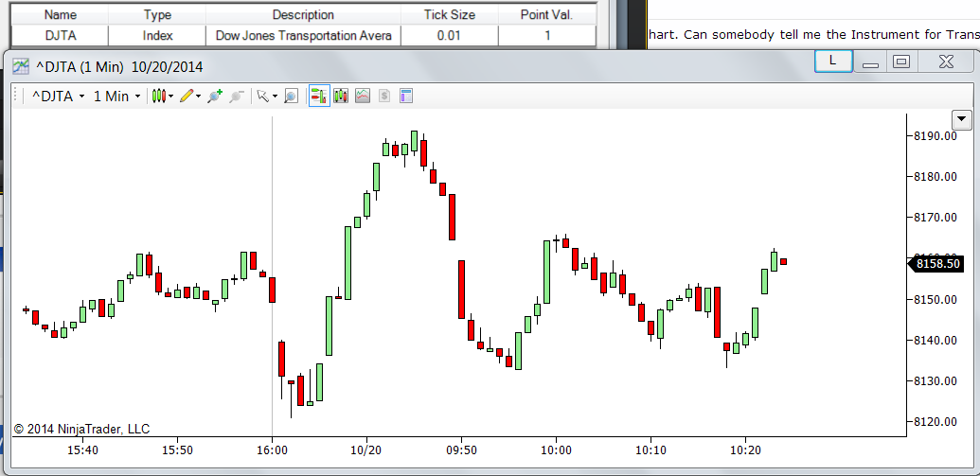Open the candlestick chart style menu

point(163,97)
